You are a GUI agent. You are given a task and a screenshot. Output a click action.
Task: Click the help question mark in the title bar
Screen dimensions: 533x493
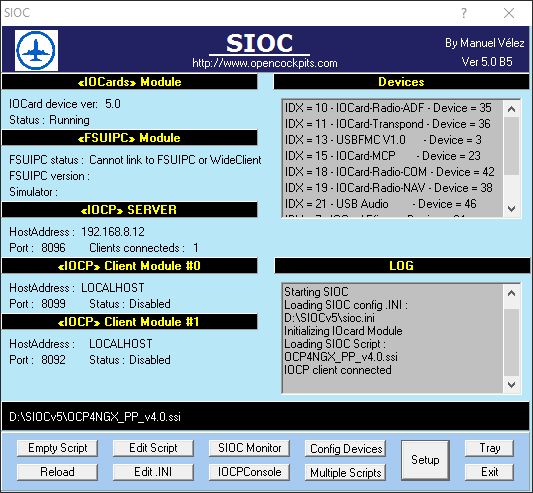point(464,13)
